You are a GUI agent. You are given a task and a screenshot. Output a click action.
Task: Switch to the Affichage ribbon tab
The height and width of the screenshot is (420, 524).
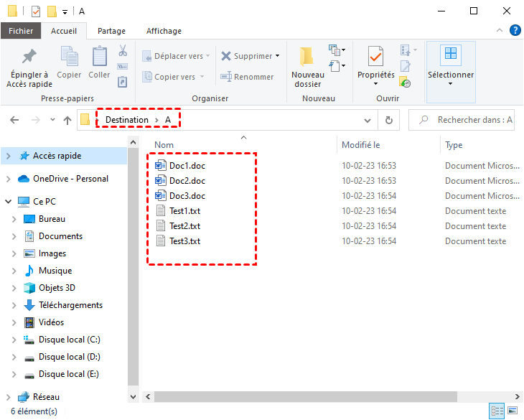point(164,31)
